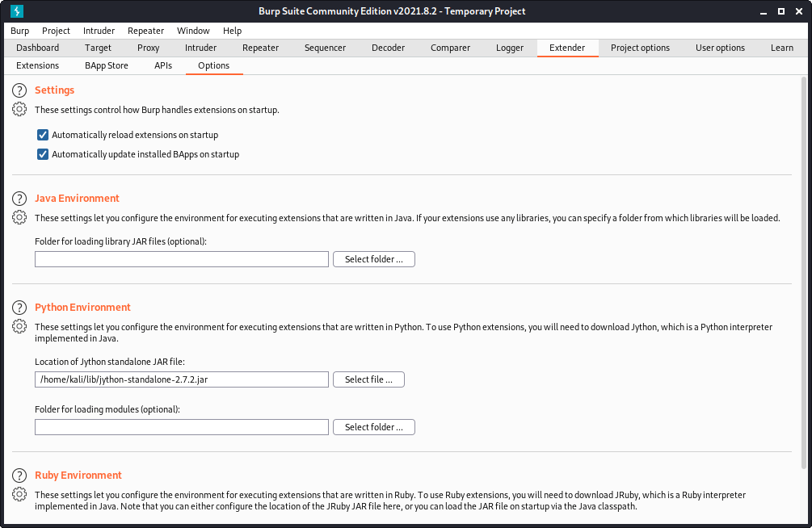Open help for Java Environment section
812x528 pixels.
click(19, 199)
